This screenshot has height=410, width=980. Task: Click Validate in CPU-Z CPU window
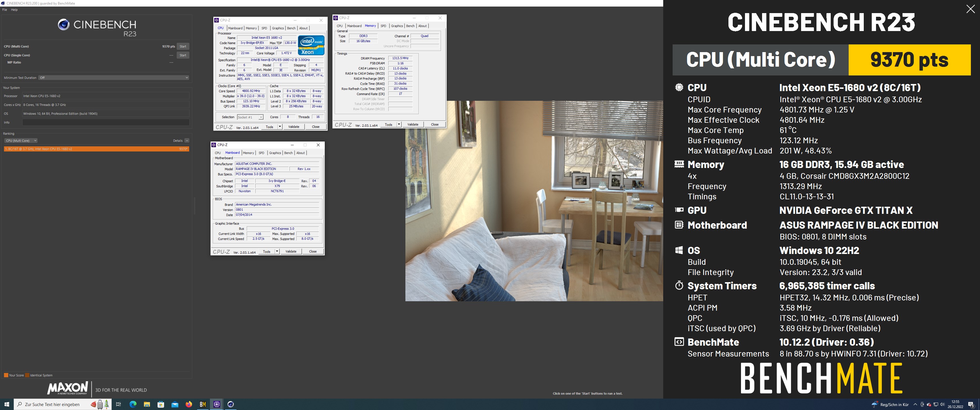(x=294, y=127)
